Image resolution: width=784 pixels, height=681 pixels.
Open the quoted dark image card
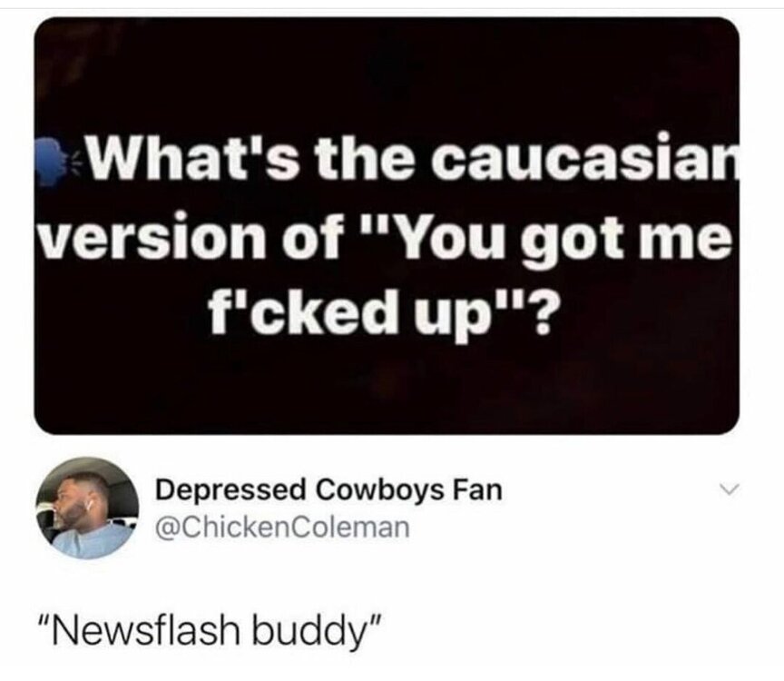pos(387,226)
